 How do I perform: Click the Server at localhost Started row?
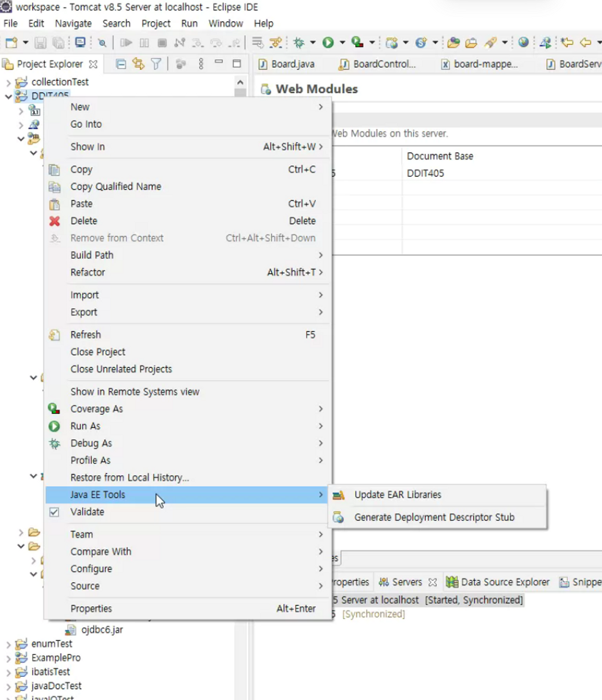[428, 600]
